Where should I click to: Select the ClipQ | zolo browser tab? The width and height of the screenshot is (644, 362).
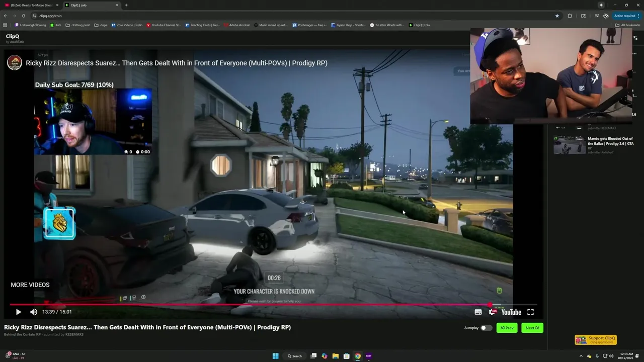click(91, 5)
